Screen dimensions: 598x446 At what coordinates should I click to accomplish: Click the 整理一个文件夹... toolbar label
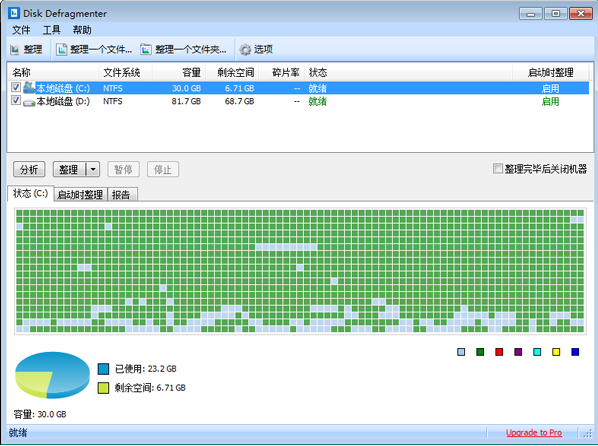[191, 50]
